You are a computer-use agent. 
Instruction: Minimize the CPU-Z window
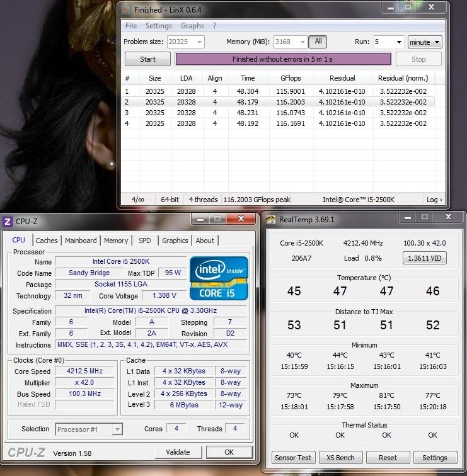pos(200,219)
